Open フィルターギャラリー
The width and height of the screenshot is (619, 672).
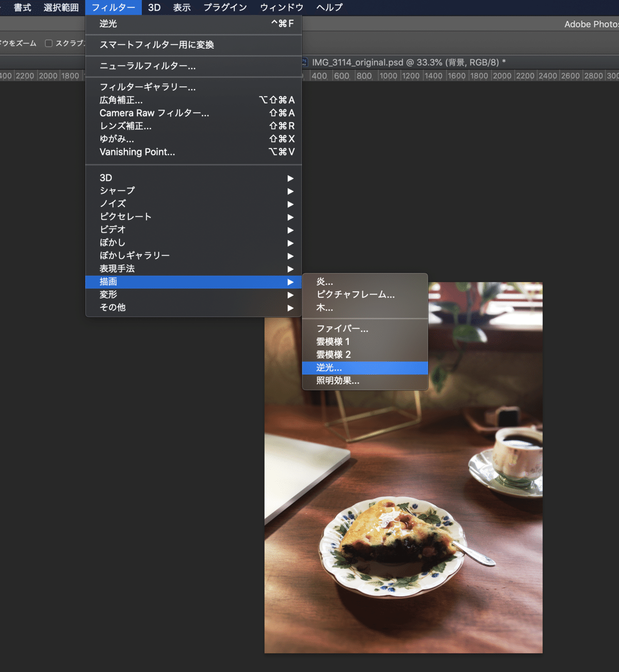148,87
